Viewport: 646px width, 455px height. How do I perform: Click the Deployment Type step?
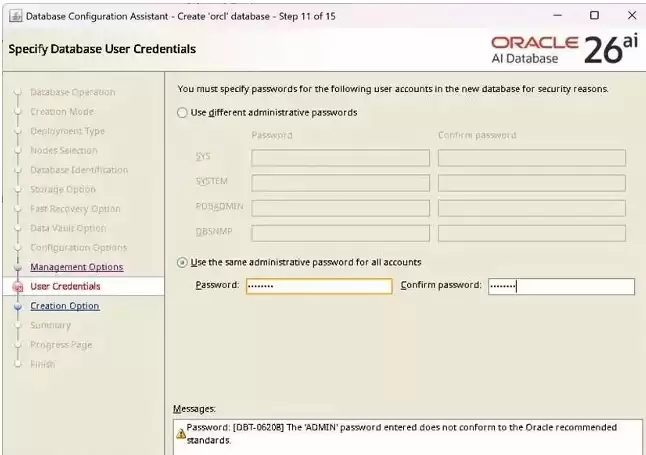point(67,131)
